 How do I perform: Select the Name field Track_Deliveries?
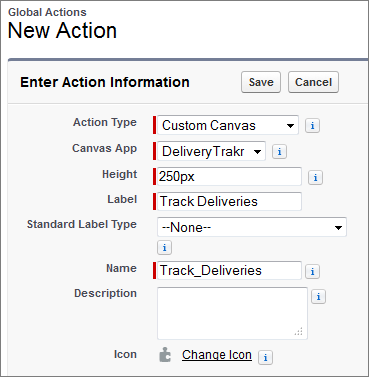coord(229,270)
